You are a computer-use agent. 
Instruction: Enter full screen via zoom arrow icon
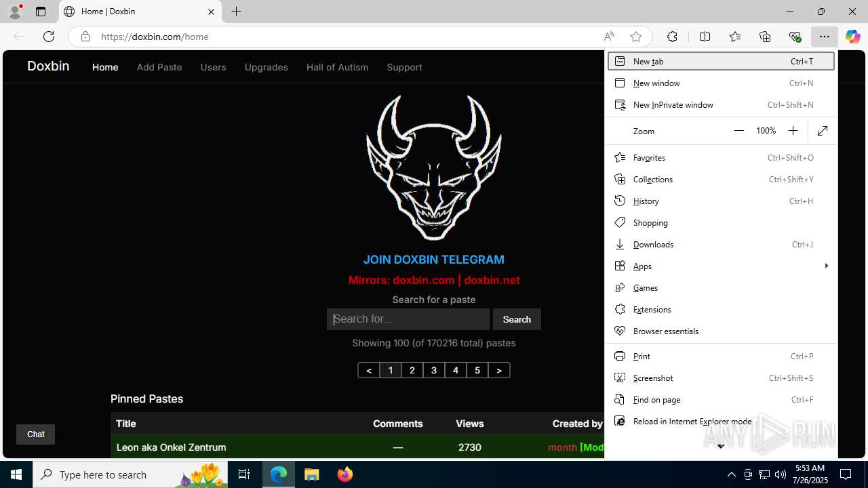pyautogui.click(x=823, y=131)
